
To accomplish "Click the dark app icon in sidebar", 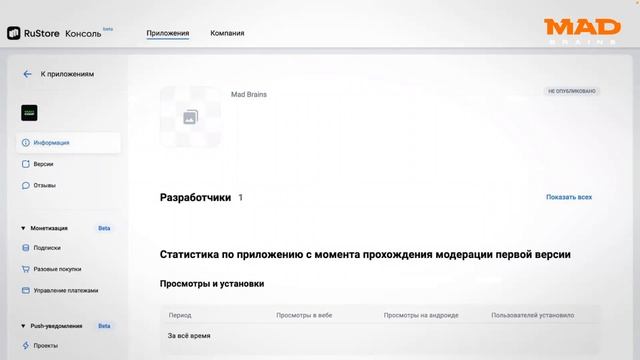I will [x=29, y=113].
